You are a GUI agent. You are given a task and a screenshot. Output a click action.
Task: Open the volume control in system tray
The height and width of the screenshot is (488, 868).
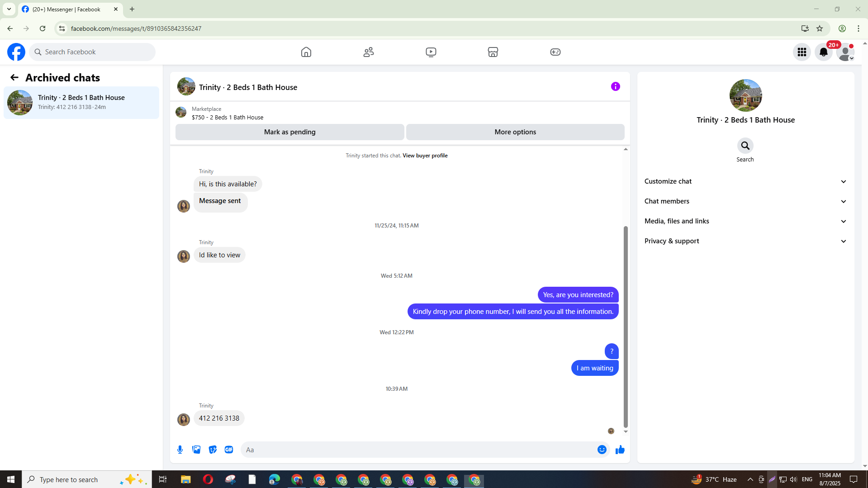click(793, 479)
